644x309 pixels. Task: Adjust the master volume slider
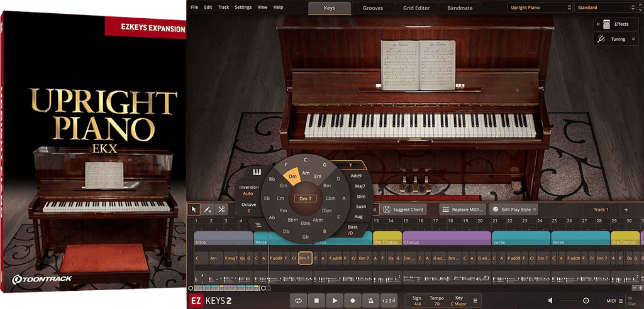coord(576,301)
